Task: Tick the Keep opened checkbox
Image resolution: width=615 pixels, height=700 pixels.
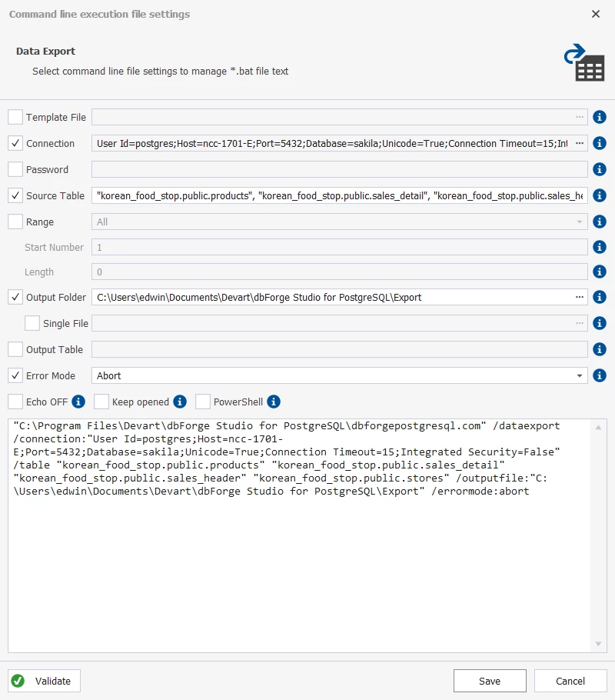Action: point(101,402)
